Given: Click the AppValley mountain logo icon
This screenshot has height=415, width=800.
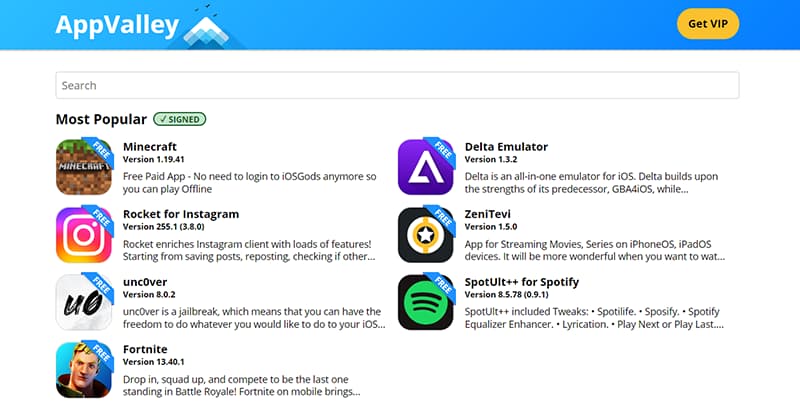Looking at the screenshot, I should [207, 28].
